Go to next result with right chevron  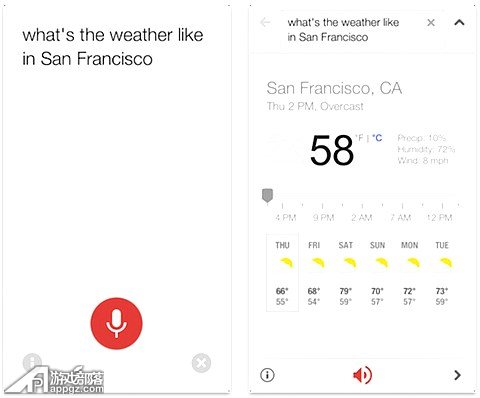(x=458, y=375)
